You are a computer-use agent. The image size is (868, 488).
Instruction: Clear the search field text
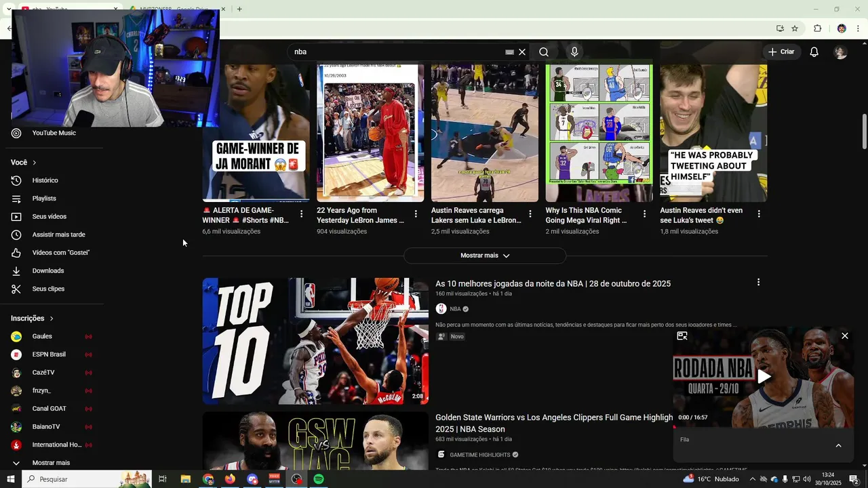tap(522, 52)
